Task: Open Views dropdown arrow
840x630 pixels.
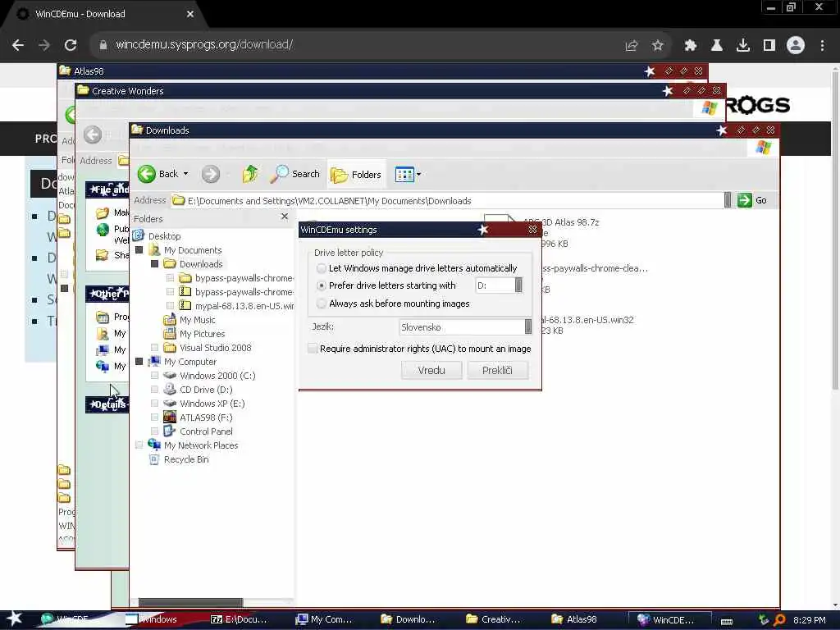Action: (x=419, y=174)
